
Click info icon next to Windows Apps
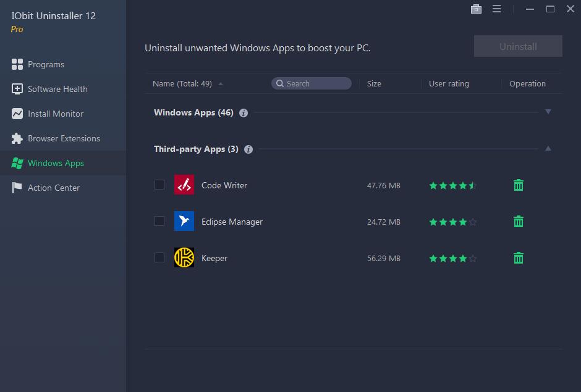(244, 113)
